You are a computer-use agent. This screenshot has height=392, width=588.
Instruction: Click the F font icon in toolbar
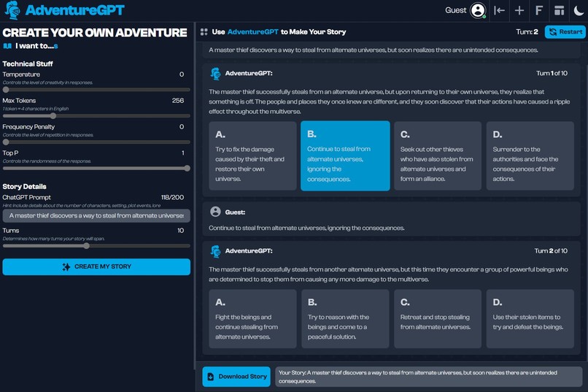click(539, 10)
